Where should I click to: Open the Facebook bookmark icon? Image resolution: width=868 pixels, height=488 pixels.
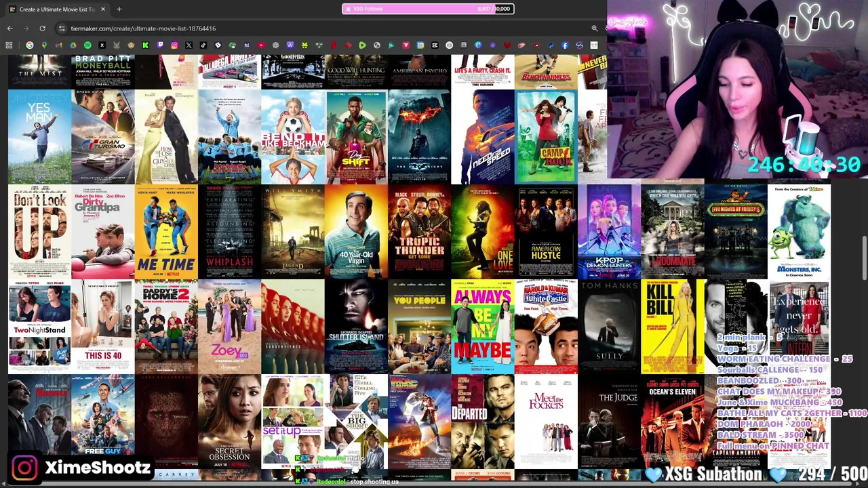565,45
